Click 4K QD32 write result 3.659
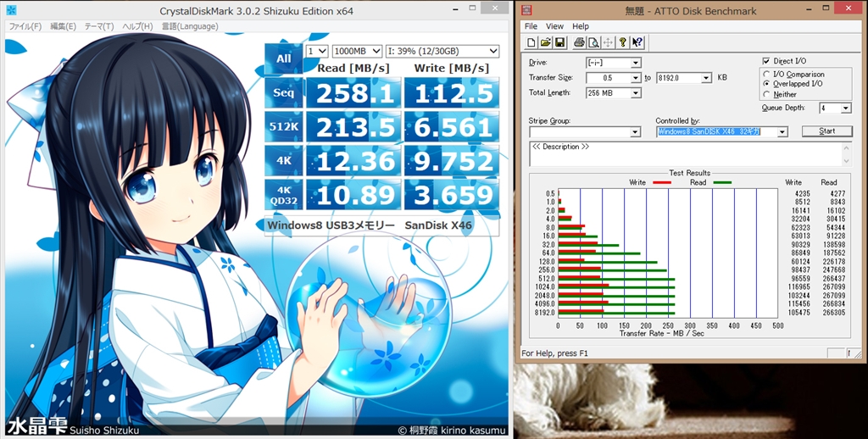This screenshot has width=868, height=439. (452, 195)
